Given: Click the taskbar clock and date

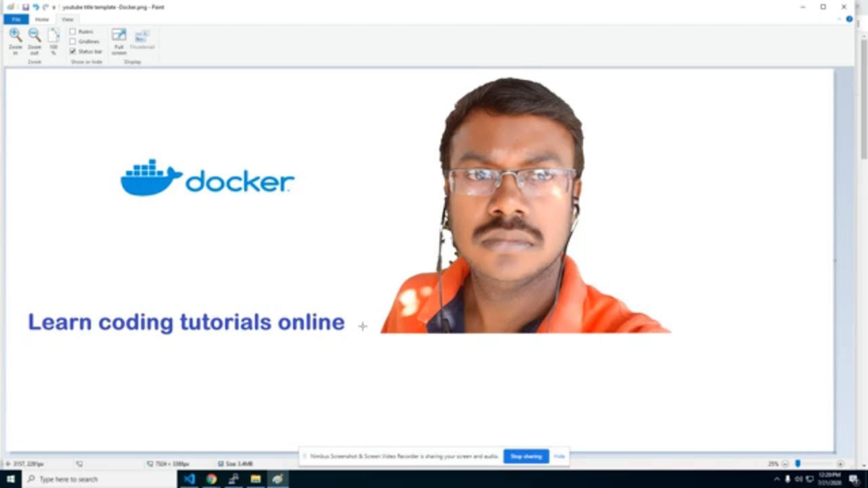Looking at the screenshot, I should click(x=829, y=479).
